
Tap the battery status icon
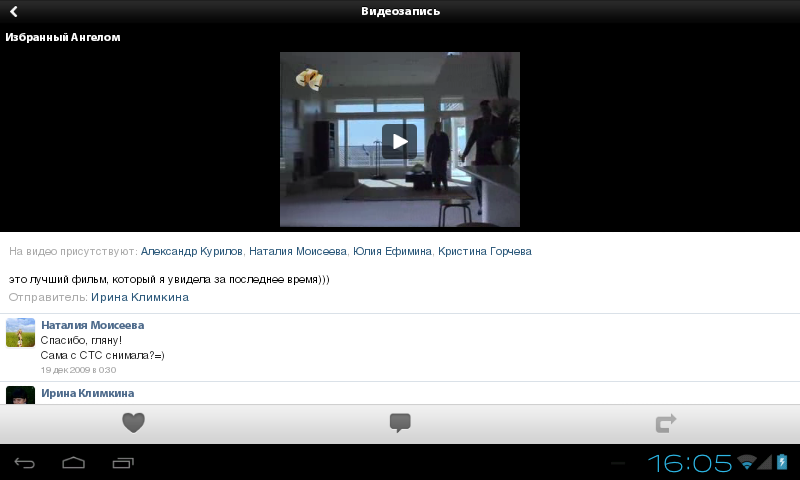click(x=782, y=462)
